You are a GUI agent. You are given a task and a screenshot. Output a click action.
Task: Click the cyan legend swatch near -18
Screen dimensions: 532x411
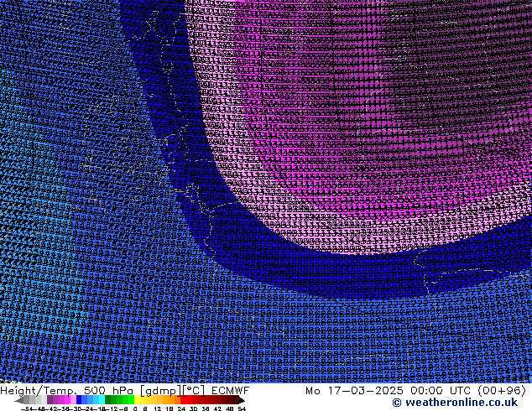pos(102,400)
